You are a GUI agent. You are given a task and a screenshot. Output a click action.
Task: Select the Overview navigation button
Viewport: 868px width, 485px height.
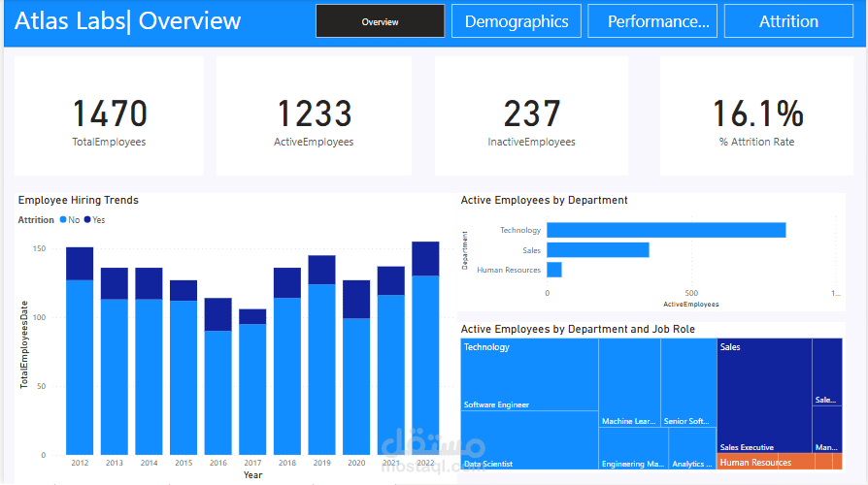coord(380,21)
